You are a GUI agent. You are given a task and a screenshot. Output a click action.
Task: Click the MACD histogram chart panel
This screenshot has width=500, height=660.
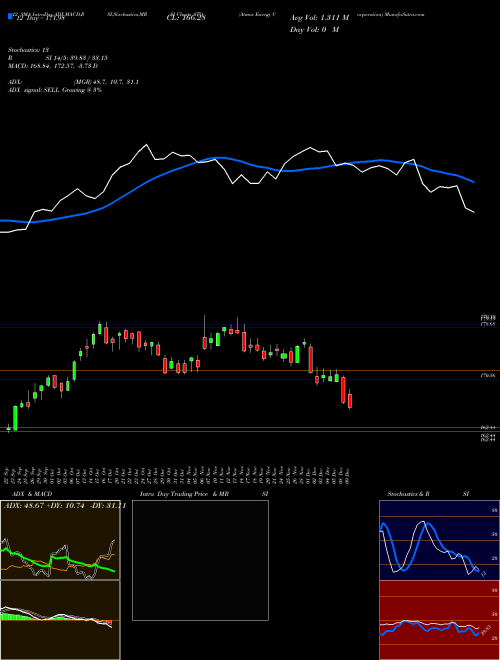(60, 620)
